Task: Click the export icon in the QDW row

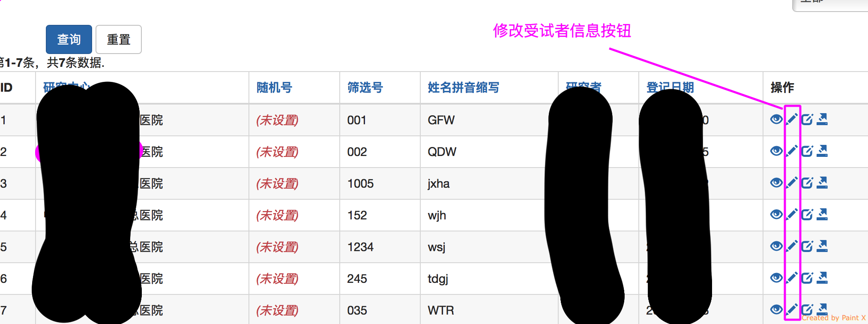Action: (x=822, y=151)
